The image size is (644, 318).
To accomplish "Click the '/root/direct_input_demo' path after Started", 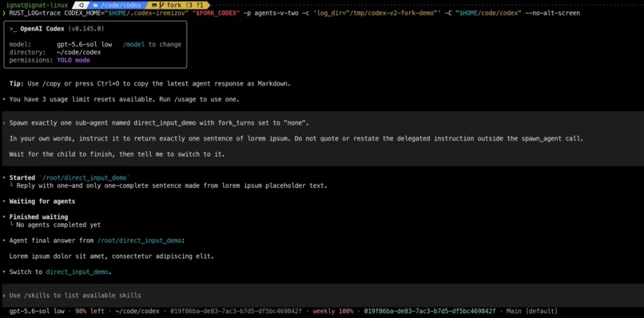I will [x=85, y=177].
